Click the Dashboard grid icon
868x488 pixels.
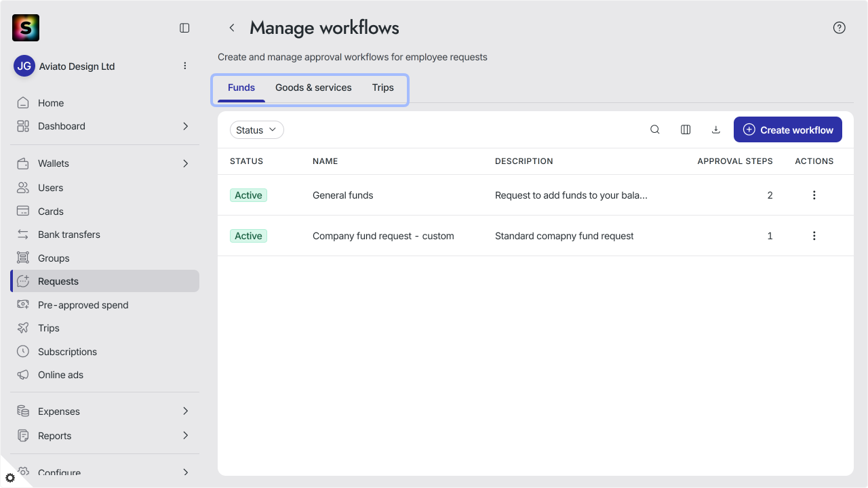23,126
